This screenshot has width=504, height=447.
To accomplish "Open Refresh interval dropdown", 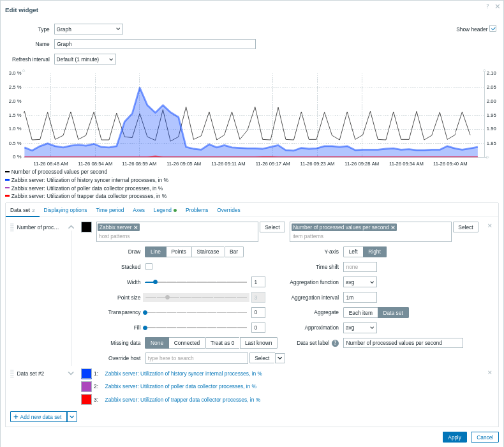I will pyautogui.click(x=85, y=59).
